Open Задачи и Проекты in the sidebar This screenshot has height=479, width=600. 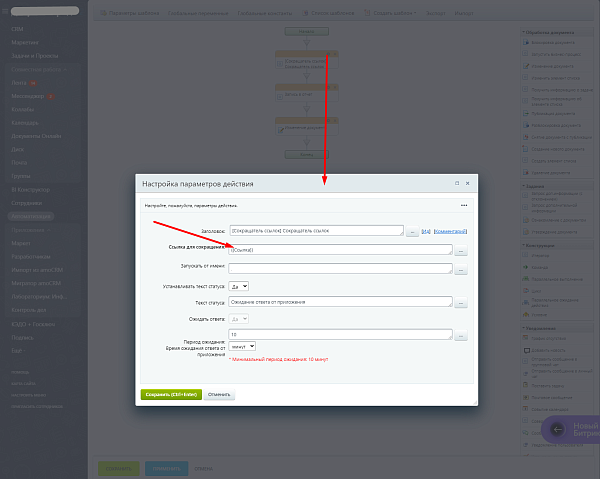tap(34, 56)
